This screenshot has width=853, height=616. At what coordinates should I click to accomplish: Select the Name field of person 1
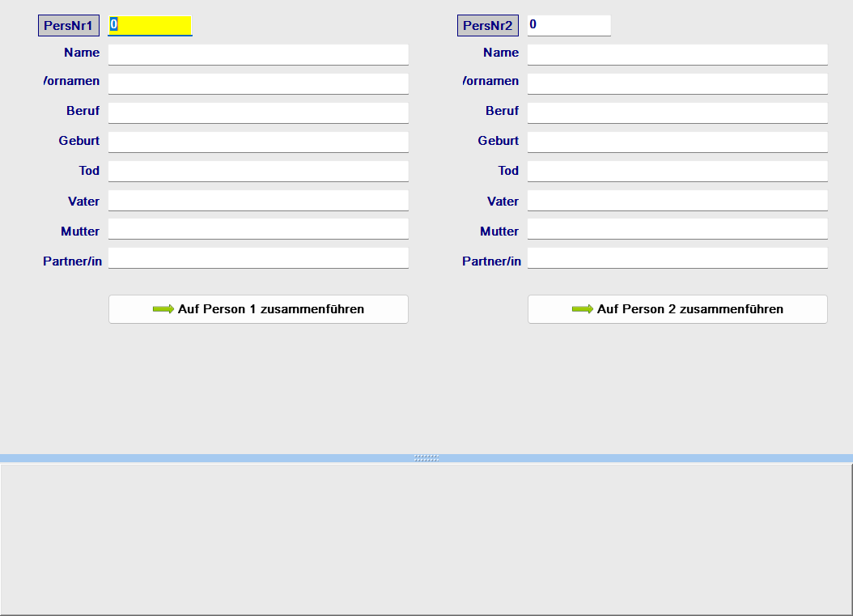[x=258, y=54]
